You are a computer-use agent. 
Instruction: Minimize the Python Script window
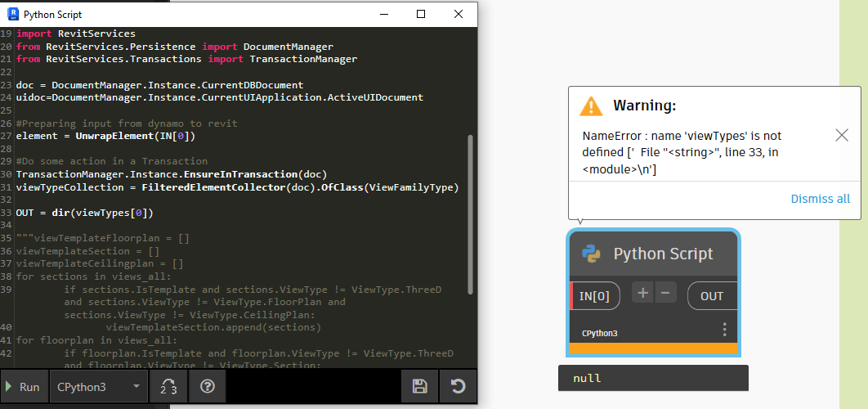tap(383, 15)
